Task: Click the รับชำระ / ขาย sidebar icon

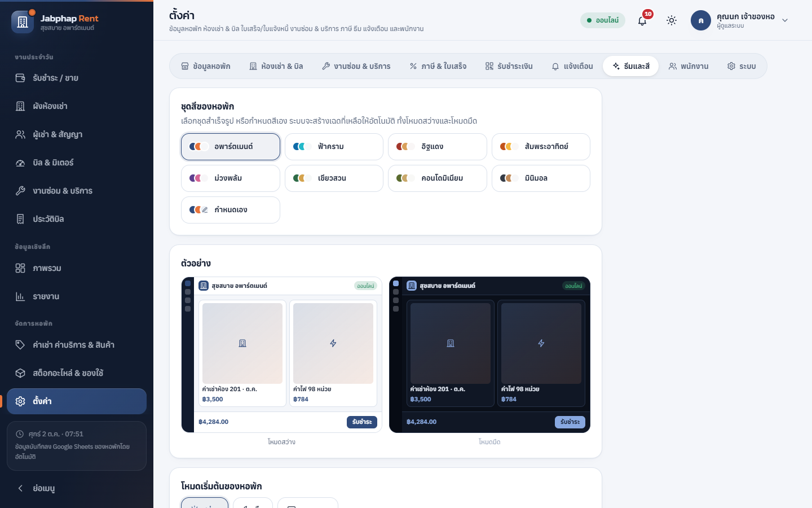Action: click(20, 78)
